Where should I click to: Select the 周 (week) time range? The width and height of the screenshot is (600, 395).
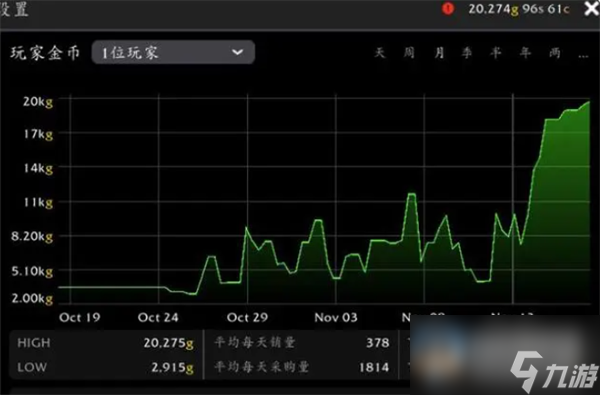coord(409,52)
